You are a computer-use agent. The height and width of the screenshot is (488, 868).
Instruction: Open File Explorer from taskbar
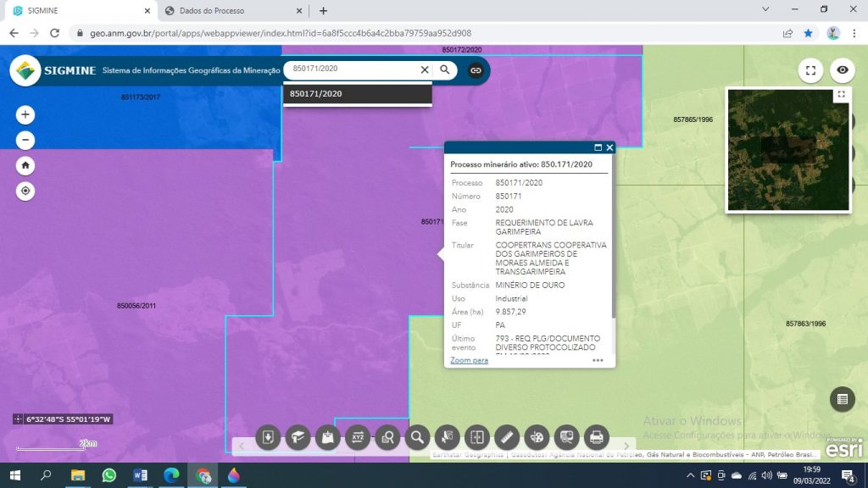coord(77,475)
